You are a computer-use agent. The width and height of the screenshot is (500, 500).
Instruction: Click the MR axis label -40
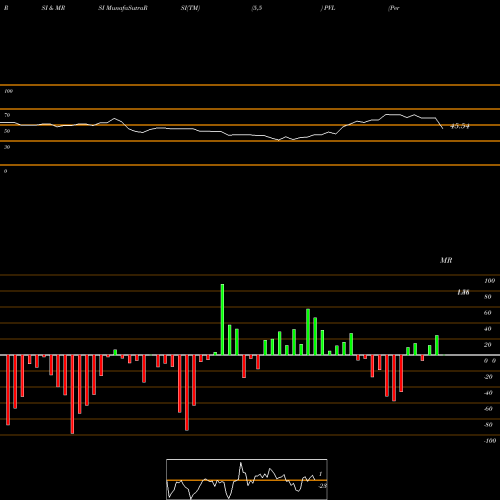coord(488,393)
